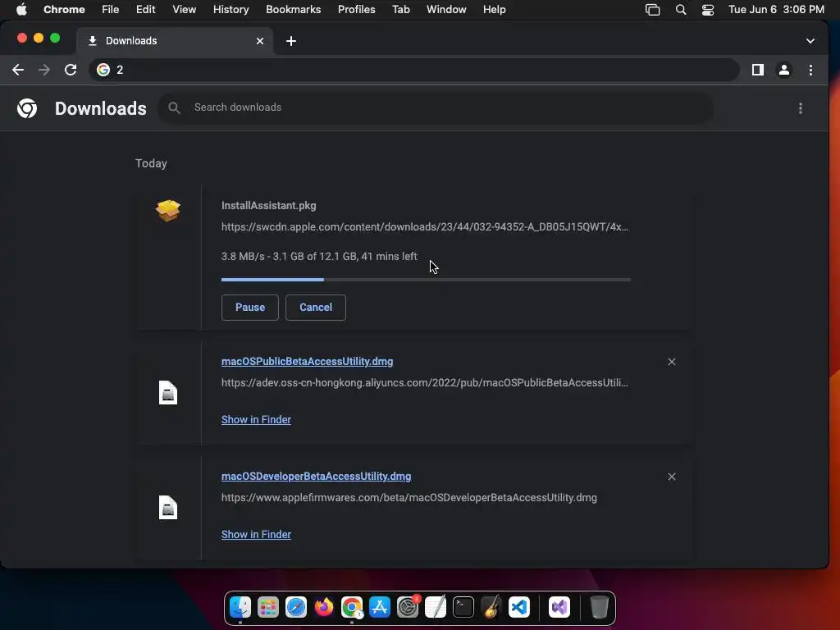
Task: Click the date and time clock
Action: pos(776,10)
